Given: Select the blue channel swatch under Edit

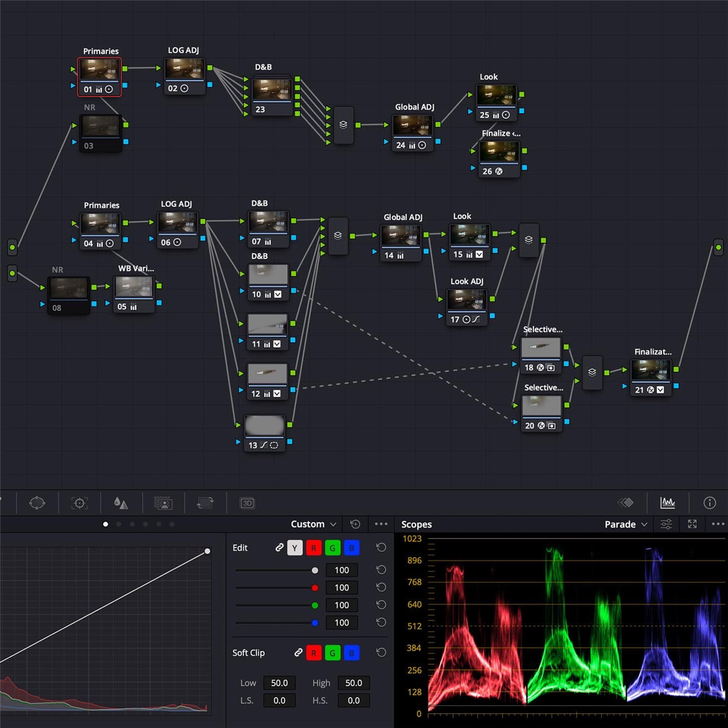Looking at the screenshot, I should click(x=352, y=547).
